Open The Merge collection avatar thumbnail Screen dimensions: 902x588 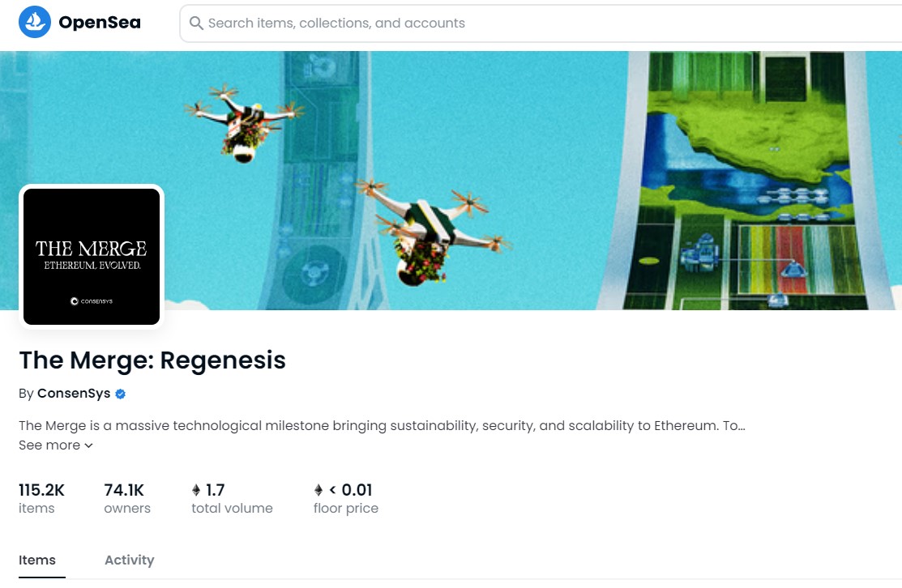click(x=92, y=257)
